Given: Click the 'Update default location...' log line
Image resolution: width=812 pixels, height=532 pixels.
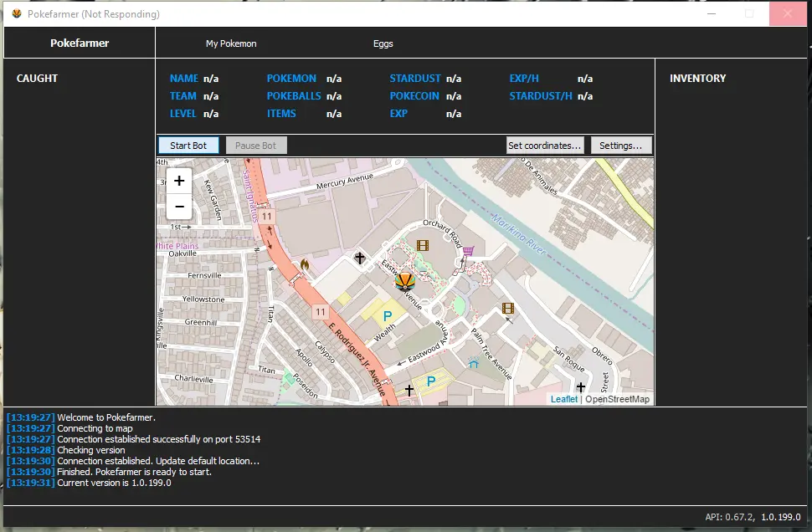Looking at the screenshot, I should click(158, 461).
